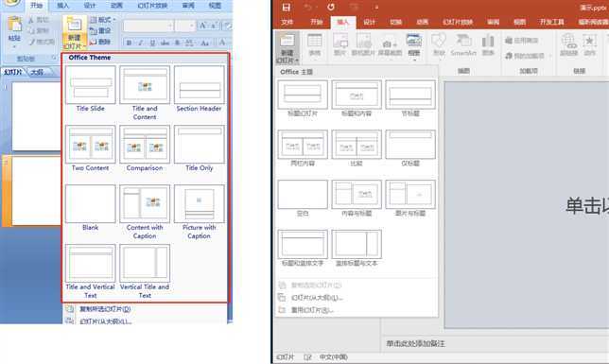Viewport: 609px width, 364px height.
Task: Toggle Italic formatting in left ribbon
Action: tap(141, 43)
